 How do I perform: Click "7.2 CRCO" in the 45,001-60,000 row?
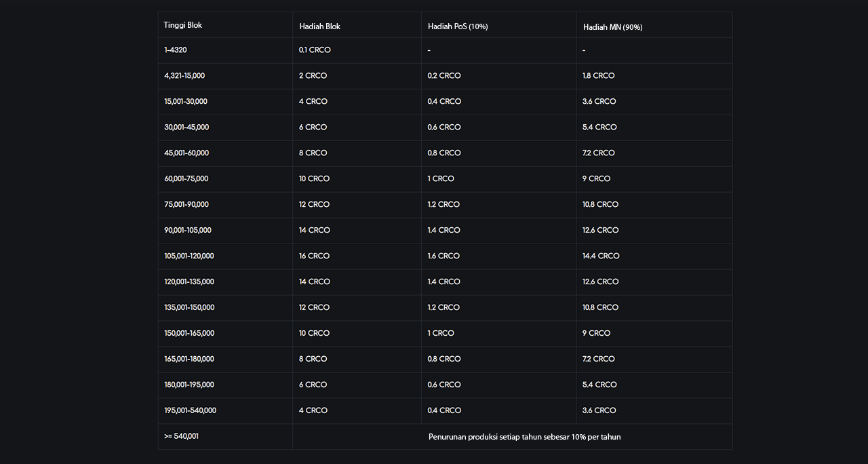[x=599, y=153]
